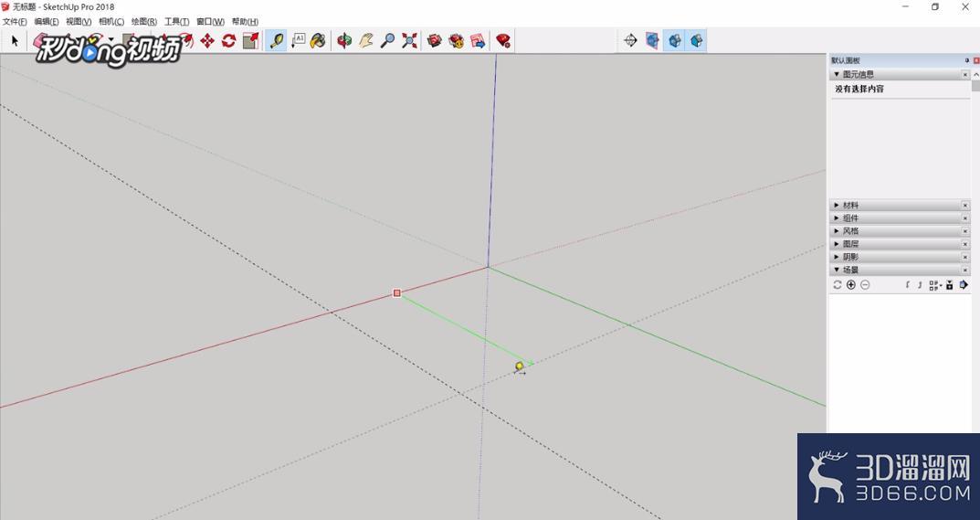
Task: Activate the Orbit camera tool
Action: [344, 41]
